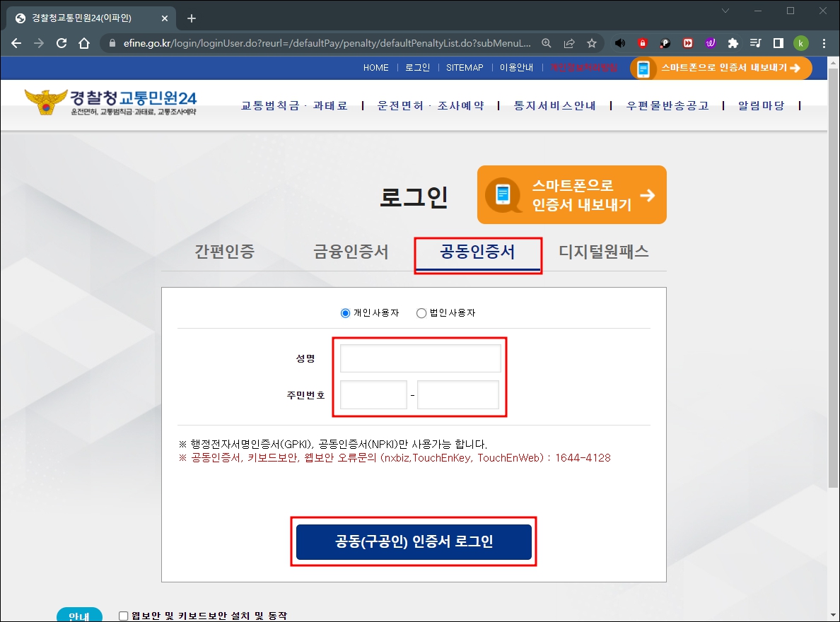This screenshot has width=840, height=622.
Task: Check the 웹보안 및 키보드보안 checkbox
Action: click(122, 615)
